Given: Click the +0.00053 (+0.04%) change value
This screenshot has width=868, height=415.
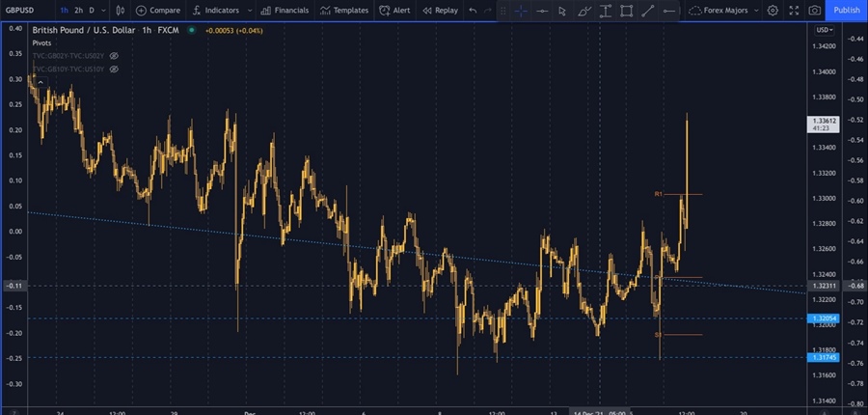Looking at the screenshot, I should (x=233, y=31).
